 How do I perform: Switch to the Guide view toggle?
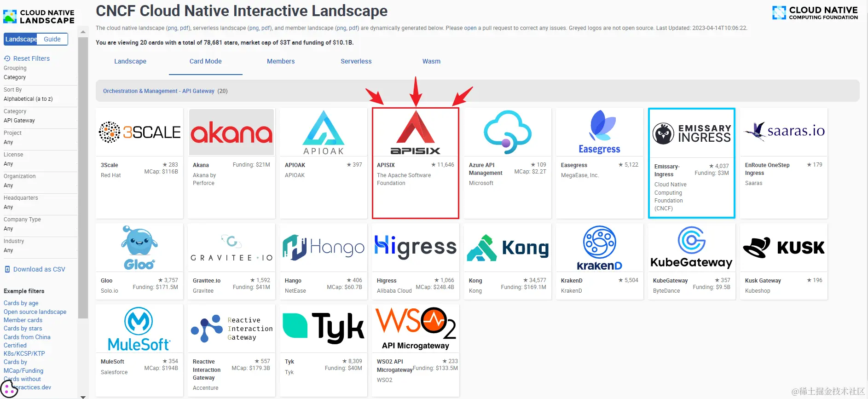click(52, 39)
